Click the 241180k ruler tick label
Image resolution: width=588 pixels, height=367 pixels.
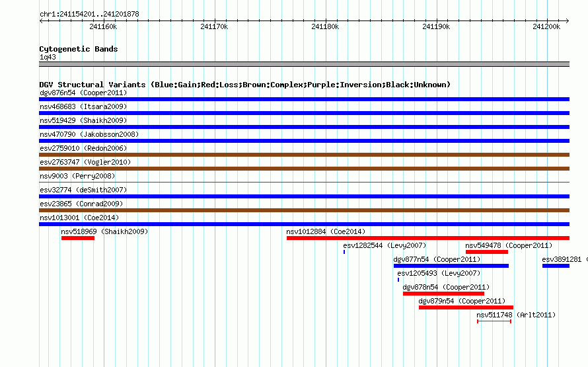coord(325,26)
